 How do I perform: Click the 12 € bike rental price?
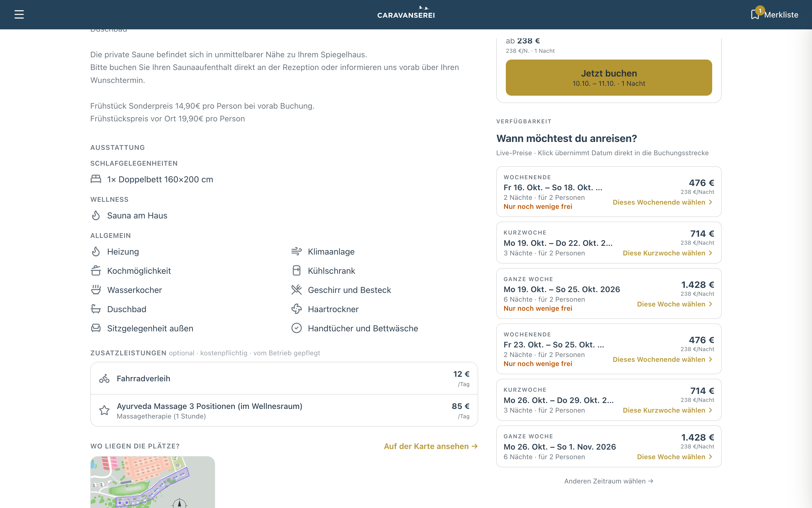click(x=461, y=374)
